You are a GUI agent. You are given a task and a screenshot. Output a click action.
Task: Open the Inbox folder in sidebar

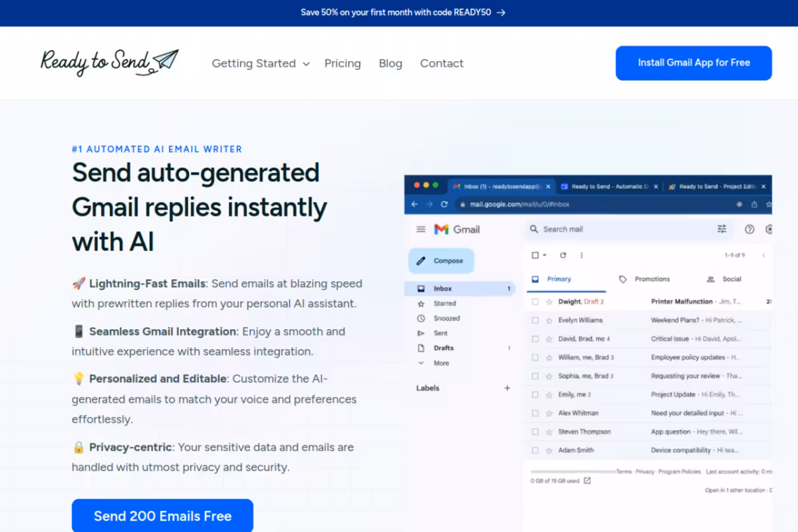460,289
